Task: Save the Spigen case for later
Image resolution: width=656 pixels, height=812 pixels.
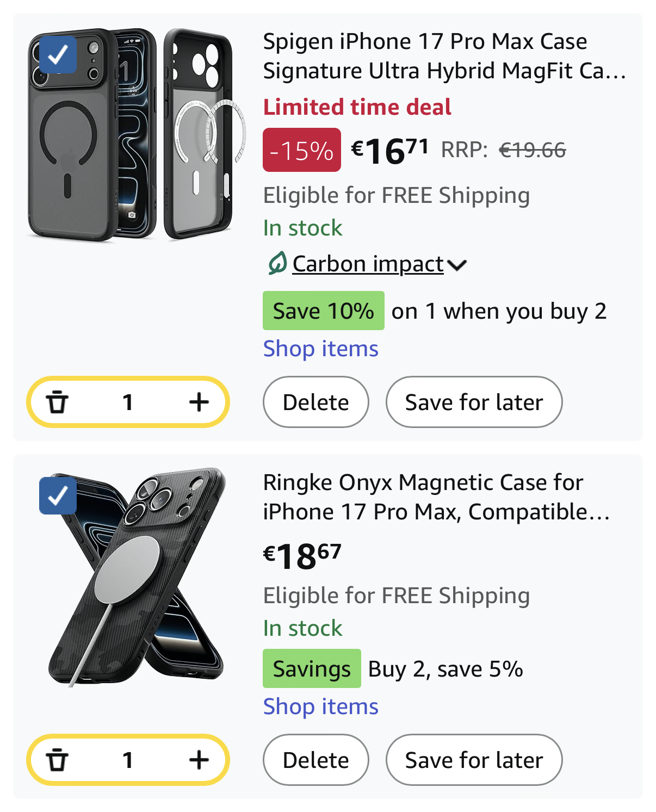Action: click(x=474, y=402)
